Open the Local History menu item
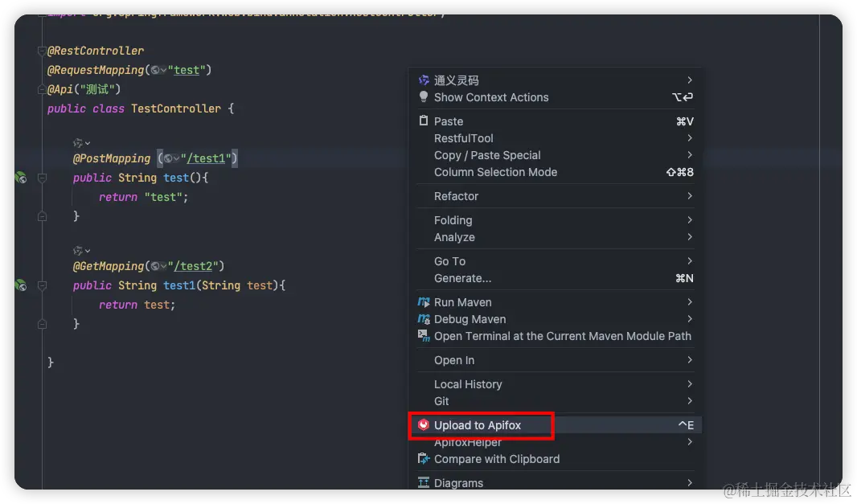 468,384
